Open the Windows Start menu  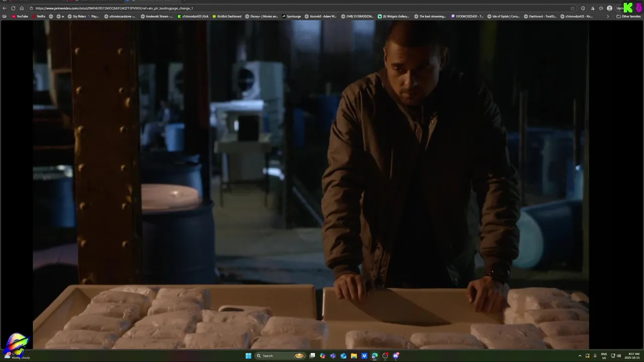(248, 355)
